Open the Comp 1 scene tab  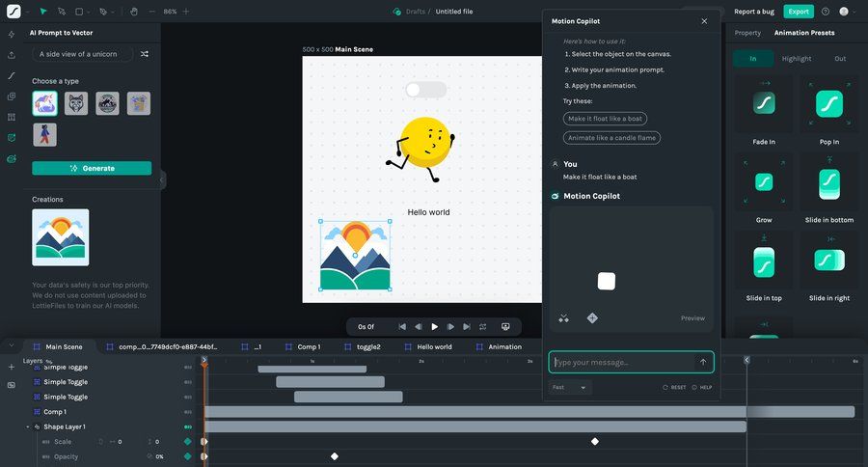click(303, 346)
